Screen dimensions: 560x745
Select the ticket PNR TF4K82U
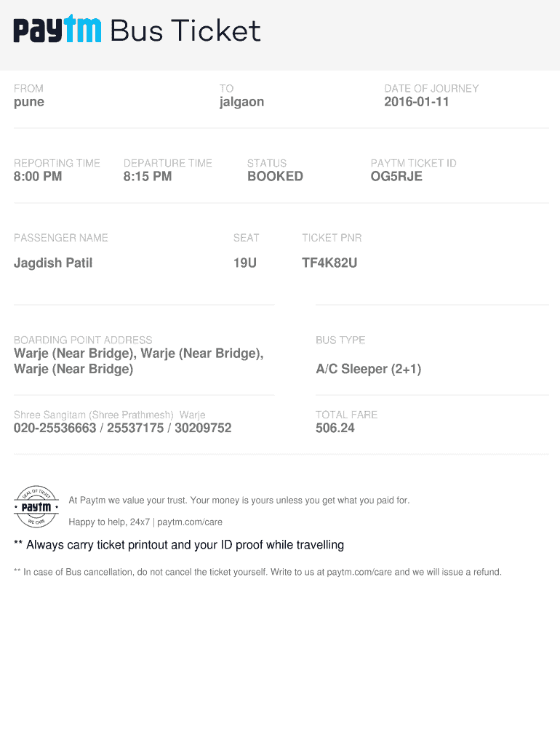click(x=329, y=263)
